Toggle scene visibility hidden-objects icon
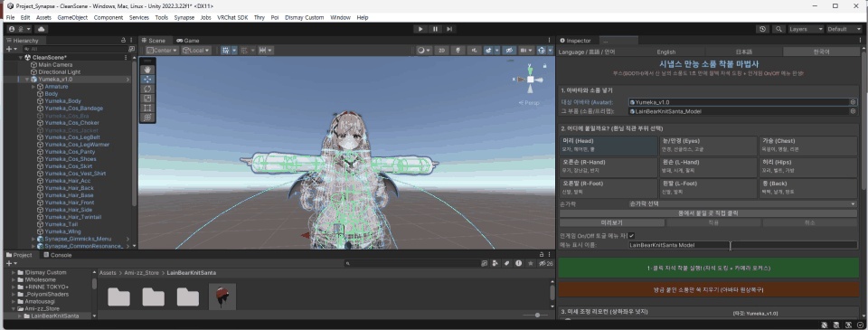 (509, 50)
